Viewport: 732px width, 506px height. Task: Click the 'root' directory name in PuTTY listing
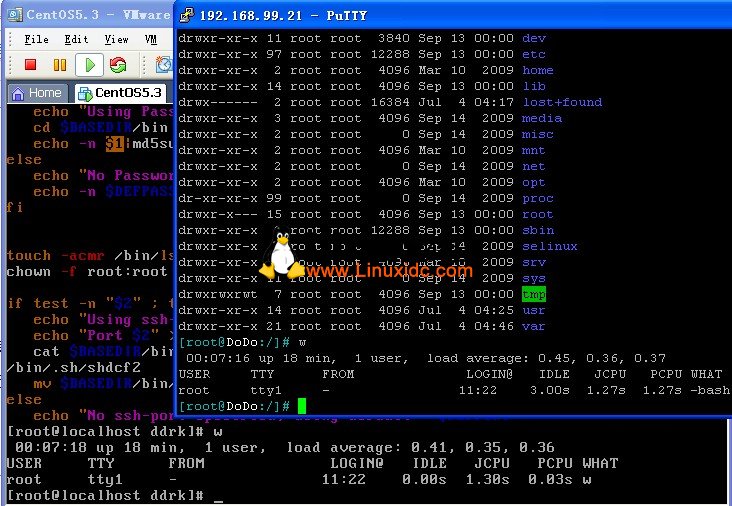coord(538,214)
